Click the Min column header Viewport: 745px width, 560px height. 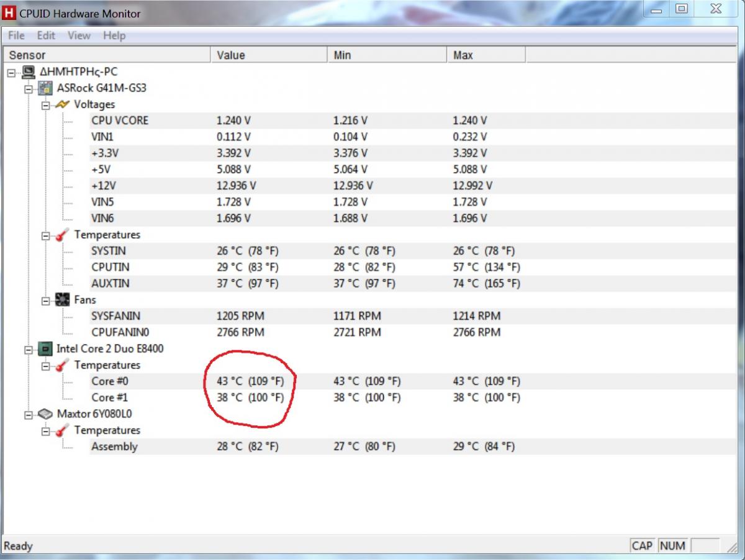click(386, 55)
